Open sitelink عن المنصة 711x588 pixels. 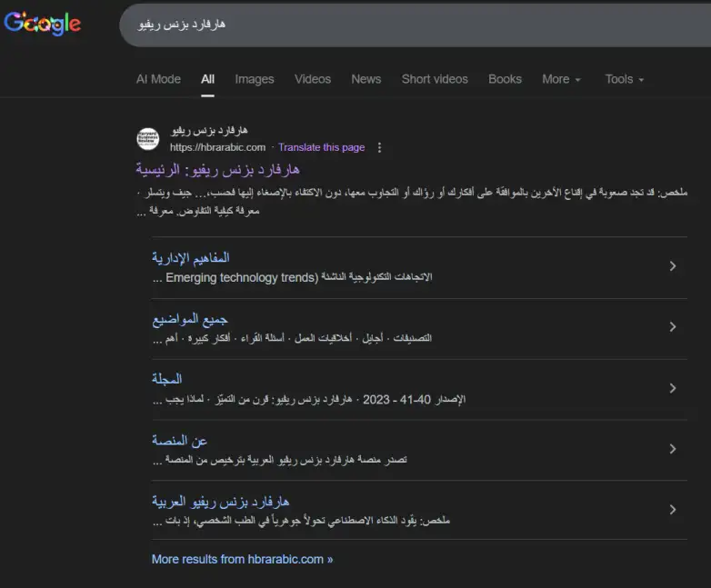tap(179, 440)
